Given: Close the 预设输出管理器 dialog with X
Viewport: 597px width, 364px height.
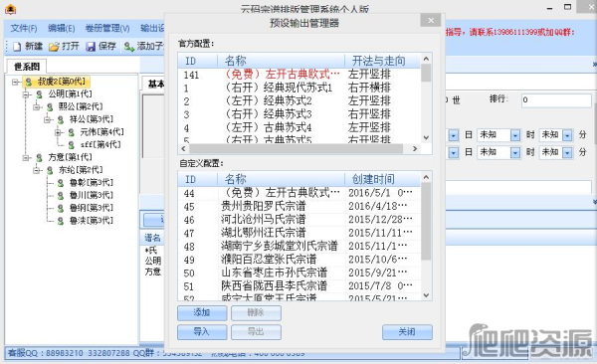Looking at the screenshot, I should click(x=431, y=20).
